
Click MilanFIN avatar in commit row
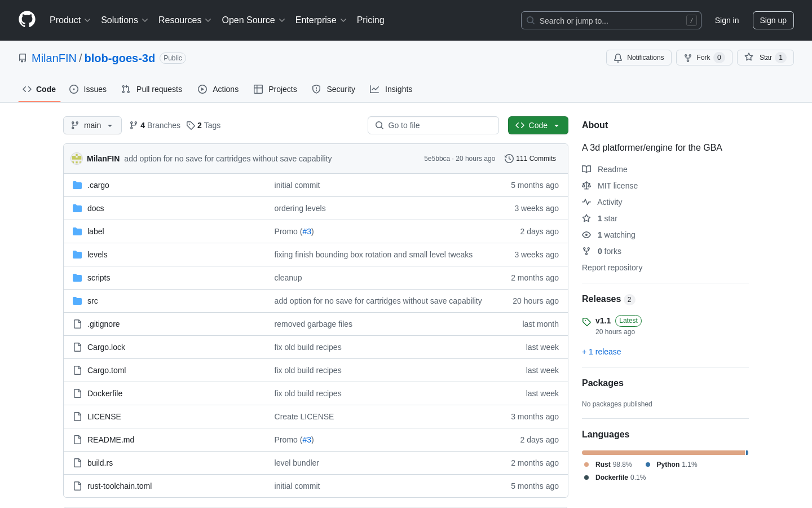click(77, 159)
